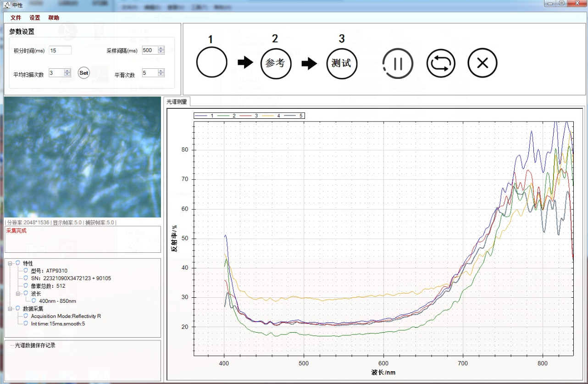This screenshot has height=384, width=588.
Task: Open the 文件 menu
Action: [x=16, y=18]
